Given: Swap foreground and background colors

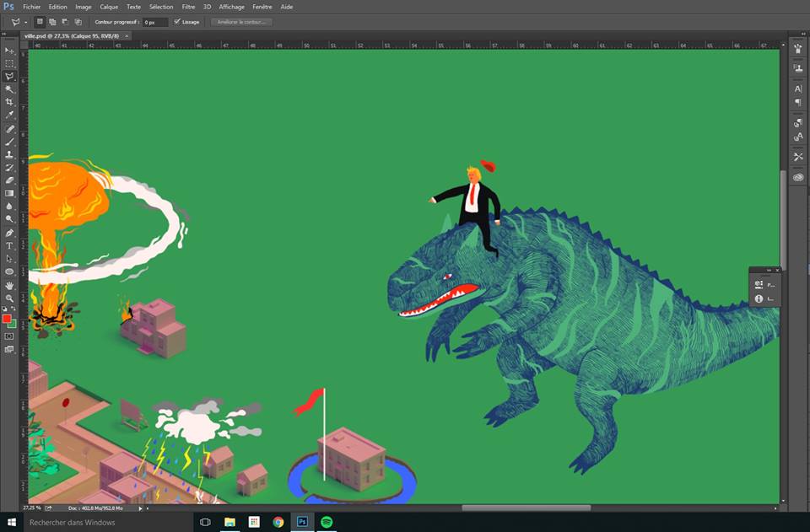Looking at the screenshot, I should coord(13,309).
